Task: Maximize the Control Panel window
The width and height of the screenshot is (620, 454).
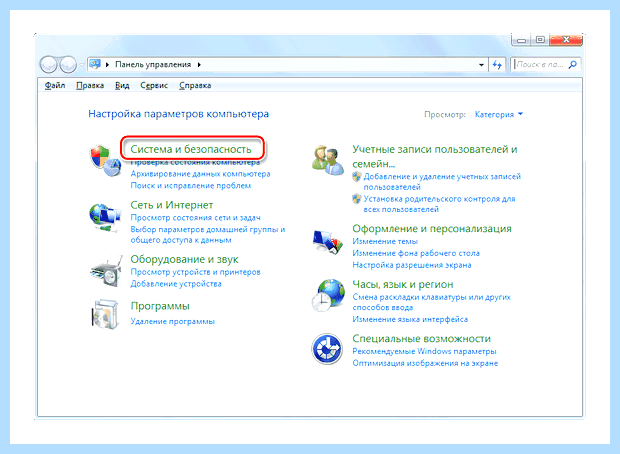Action: click(x=540, y=40)
